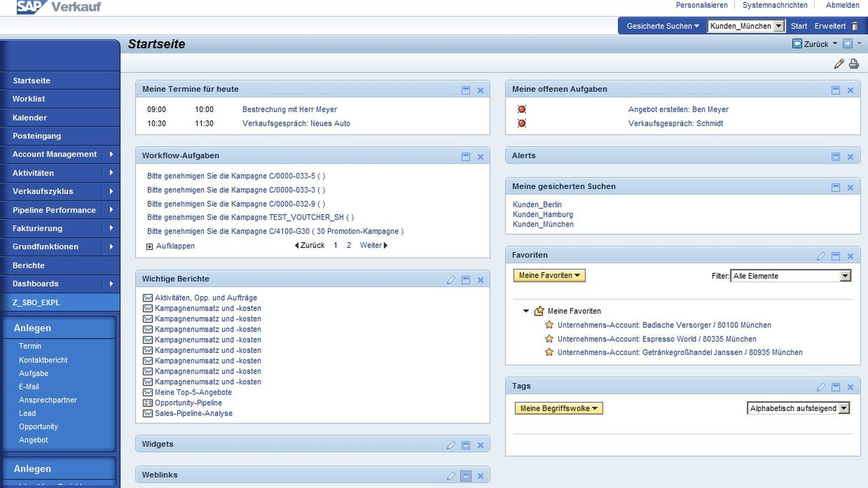This screenshot has width=868, height=488.
Task: Open Kunden_Hamburg saved search
Action: point(542,215)
